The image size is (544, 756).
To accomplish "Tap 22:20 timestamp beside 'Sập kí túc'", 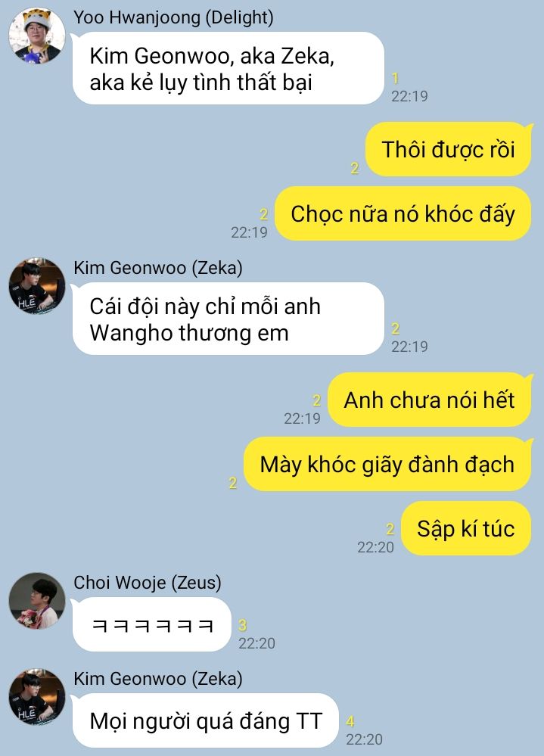I will (x=375, y=546).
